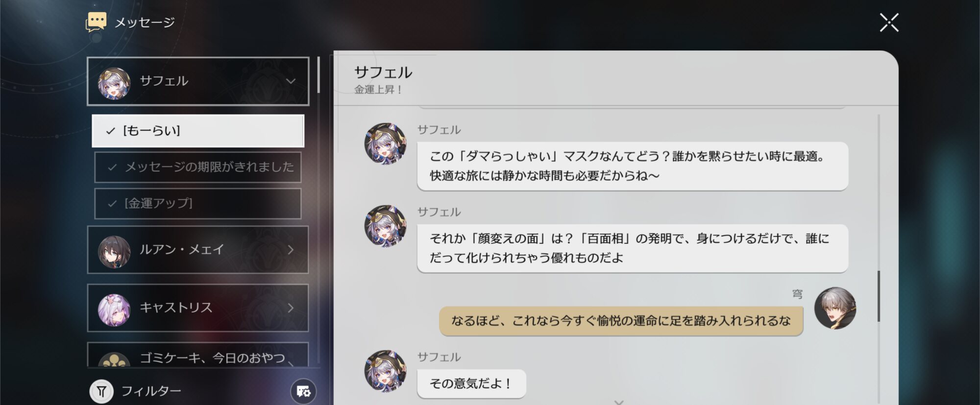This screenshot has width=980, height=405.
Task: Click the フィルター label button
Action: coord(151,391)
